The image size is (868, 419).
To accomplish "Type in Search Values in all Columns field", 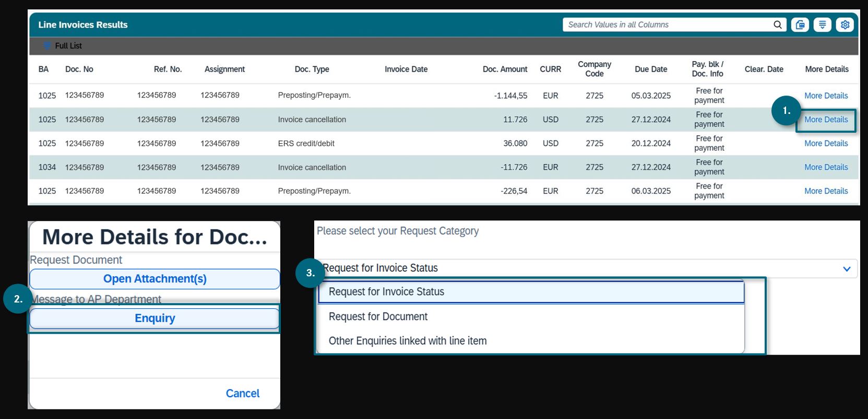I will [668, 25].
